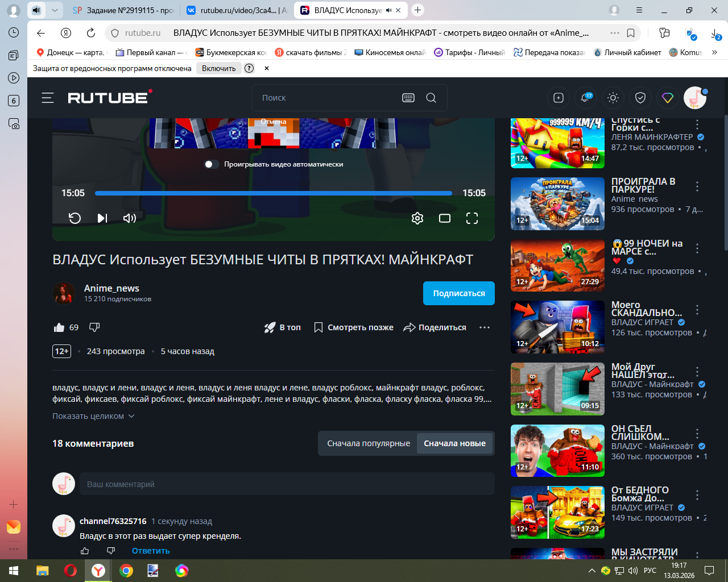
Task: Click the 'Ваш комментарий' input field
Action: pos(287,484)
